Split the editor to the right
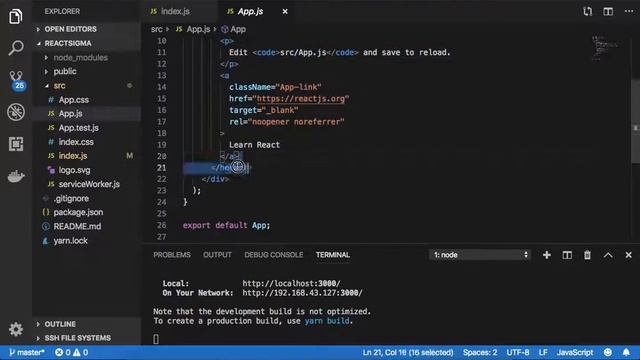 (x=608, y=11)
